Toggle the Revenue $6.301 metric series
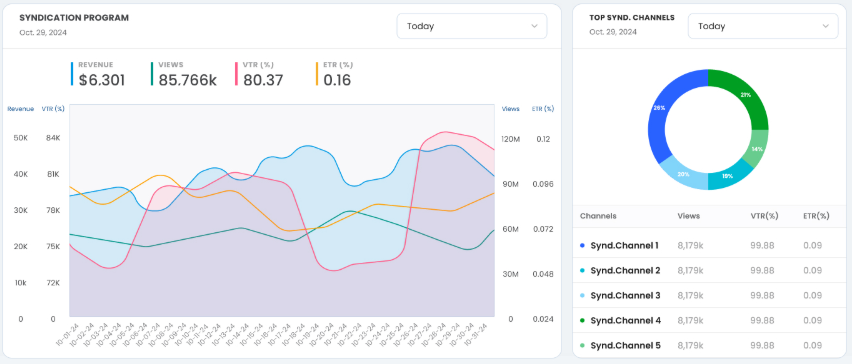This screenshot has height=364, width=852. click(x=98, y=74)
